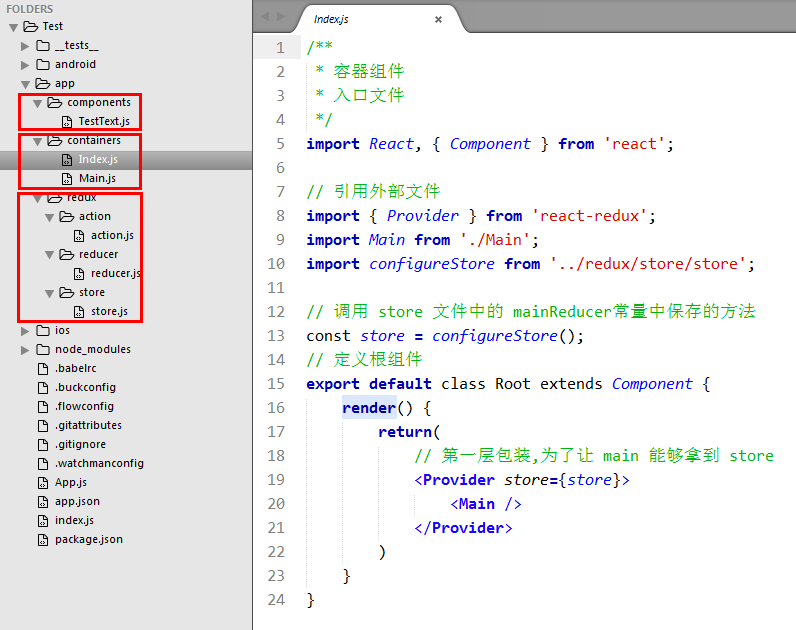
Task: Expand the android folder arrow
Action: 25,65
